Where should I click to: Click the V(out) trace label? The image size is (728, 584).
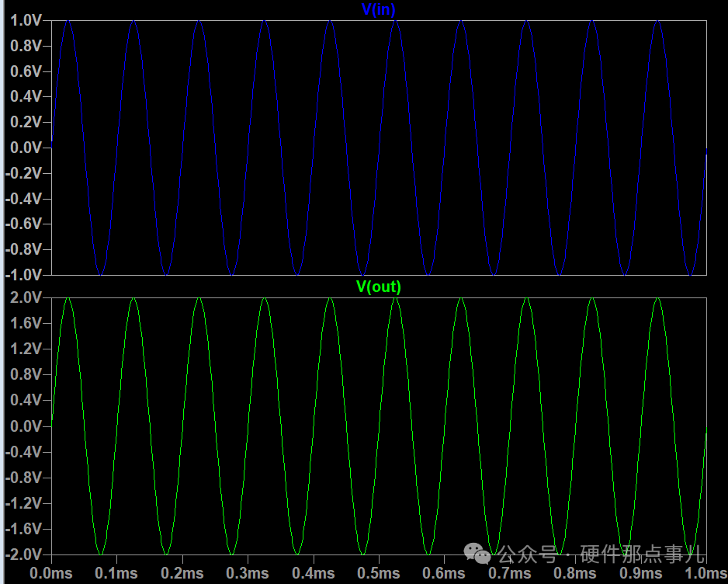(x=380, y=286)
